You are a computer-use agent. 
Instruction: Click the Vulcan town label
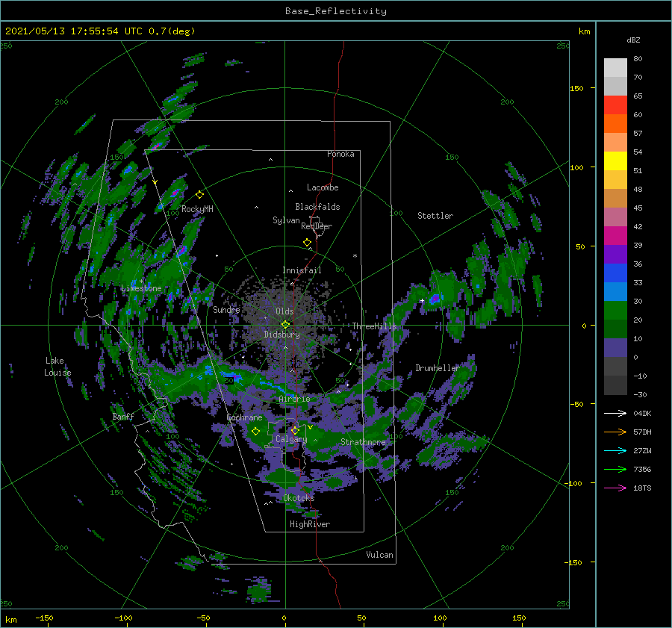point(380,555)
